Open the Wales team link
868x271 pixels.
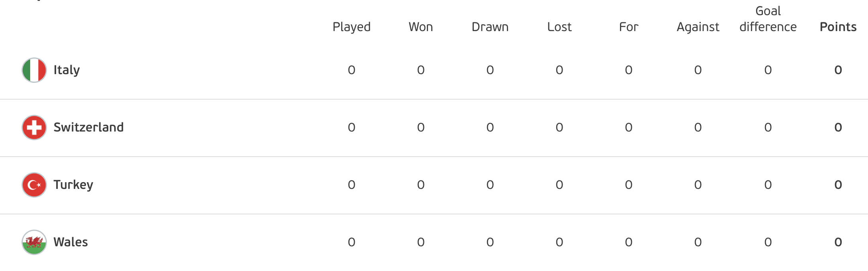[71, 242]
